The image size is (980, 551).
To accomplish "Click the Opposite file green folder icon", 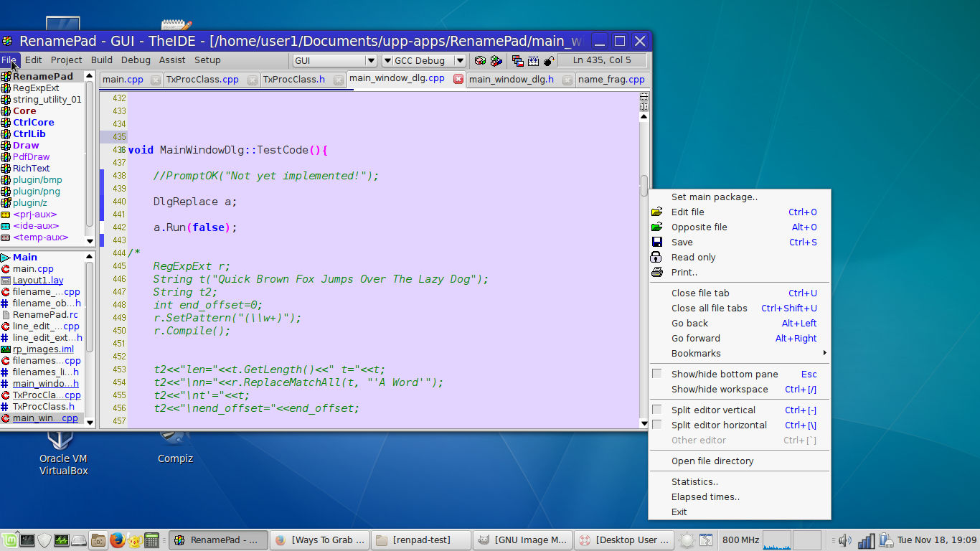I will click(656, 227).
